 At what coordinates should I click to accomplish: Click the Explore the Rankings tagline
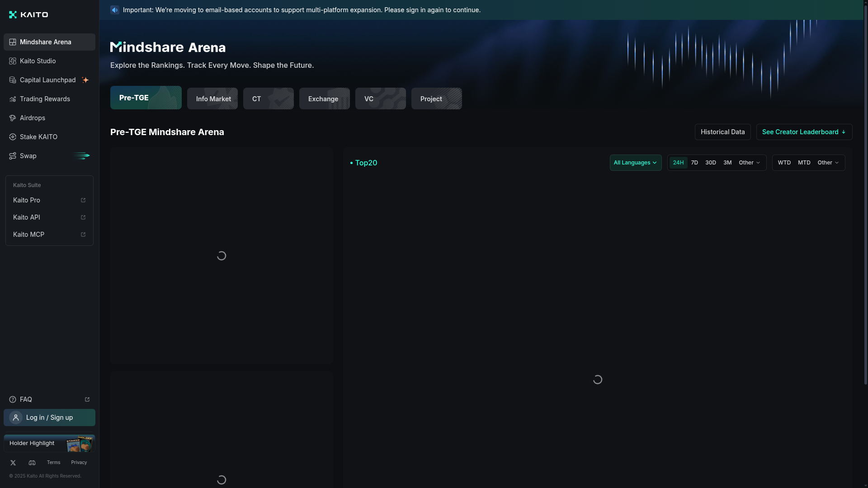pyautogui.click(x=212, y=65)
